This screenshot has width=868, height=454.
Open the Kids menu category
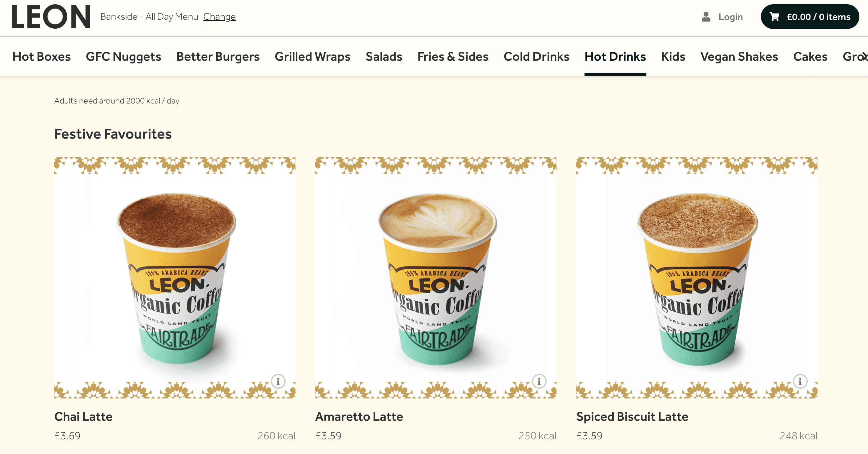coord(673,57)
